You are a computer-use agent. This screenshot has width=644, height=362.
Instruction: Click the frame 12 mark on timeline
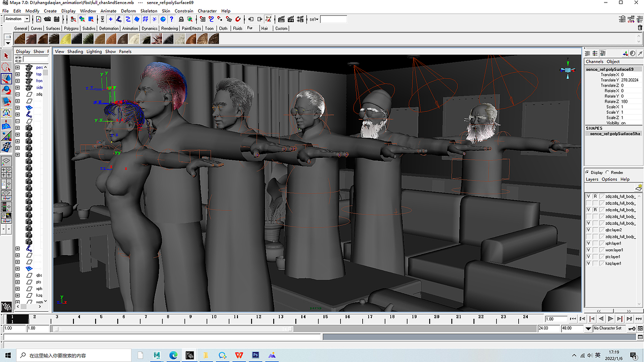[259, 318]
